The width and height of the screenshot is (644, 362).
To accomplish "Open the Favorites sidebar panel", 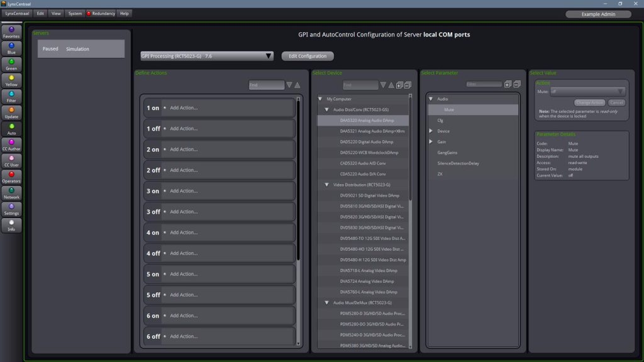I will [x=11, y=32].
